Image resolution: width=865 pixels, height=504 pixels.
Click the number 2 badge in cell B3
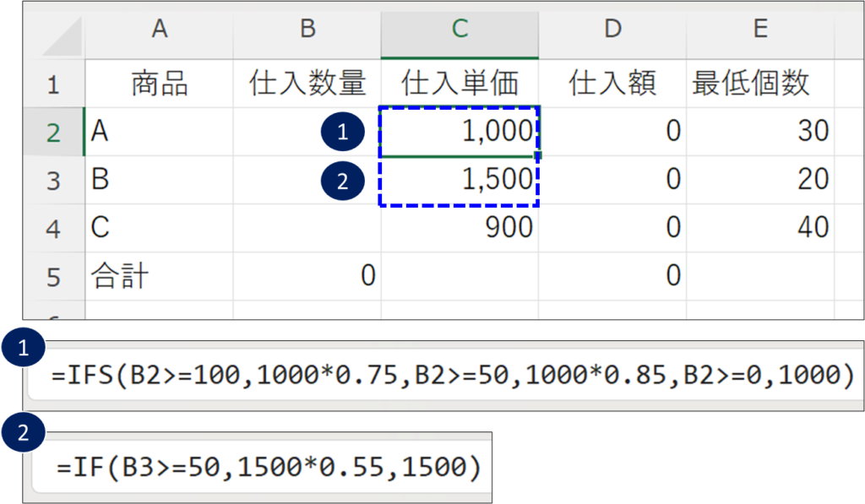[x=342, y=180]
